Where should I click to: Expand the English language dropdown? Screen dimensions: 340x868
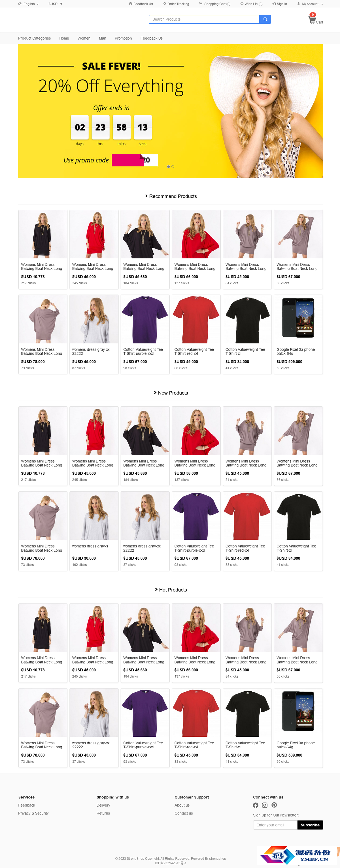pyautogui.click(x=29, y=4)
